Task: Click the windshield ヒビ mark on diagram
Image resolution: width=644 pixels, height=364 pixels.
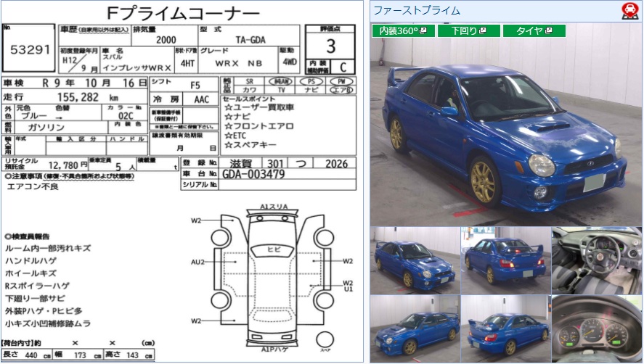Action: (274, 250)
